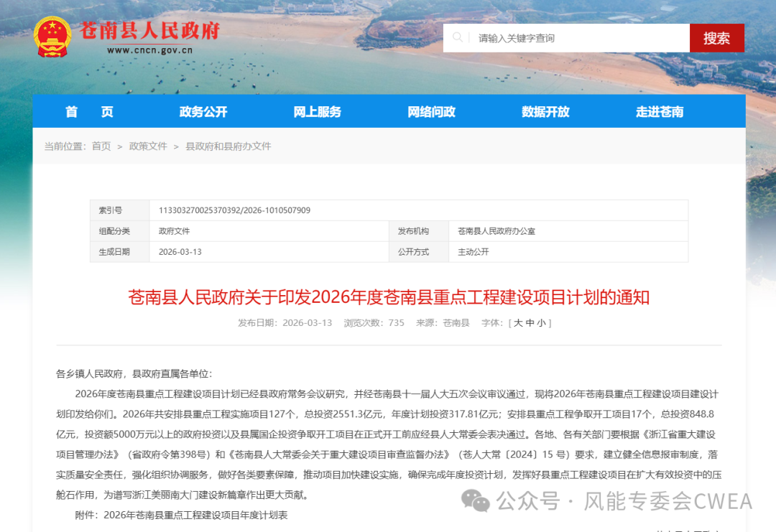The image size is (776, 532).
Task: Navigate to 走进苍南 section
Action: click(659, 112)
